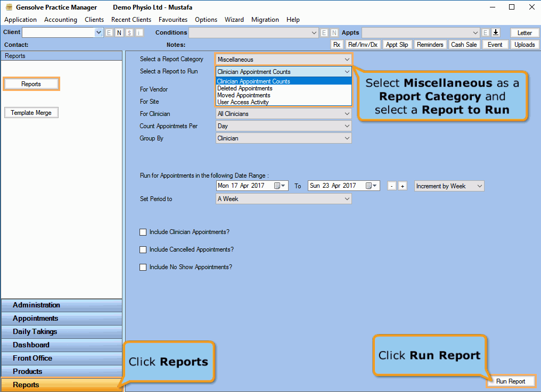Click the Appt Slip button
541x392 pixels.
point(397,45)
